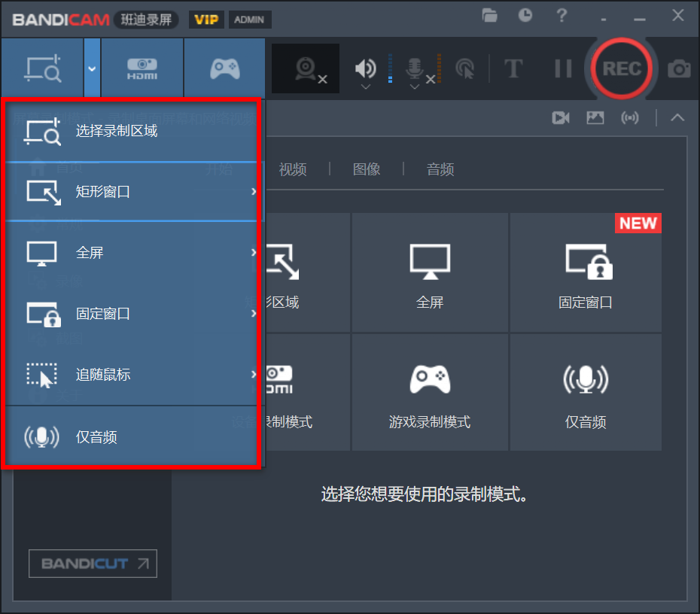Click the VIP badge
The height and width of the screenshot is (614, 700).
[206, 20]
